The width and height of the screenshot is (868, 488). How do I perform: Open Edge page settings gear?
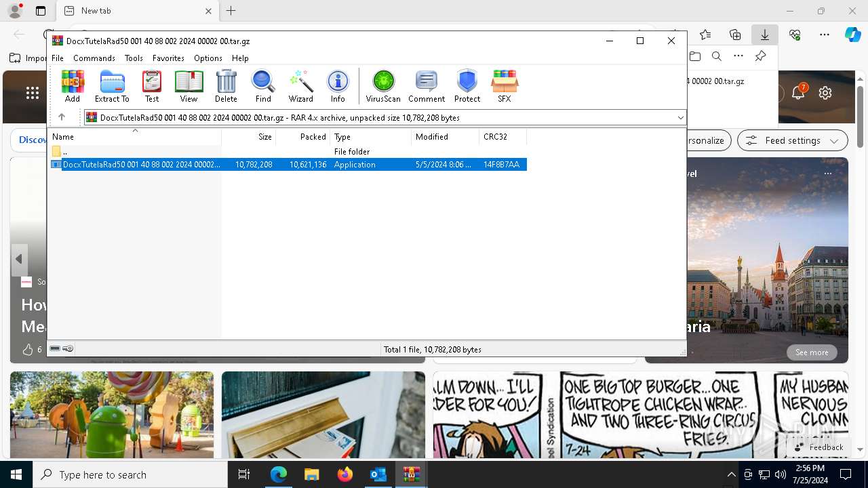(x=825, y=93)
